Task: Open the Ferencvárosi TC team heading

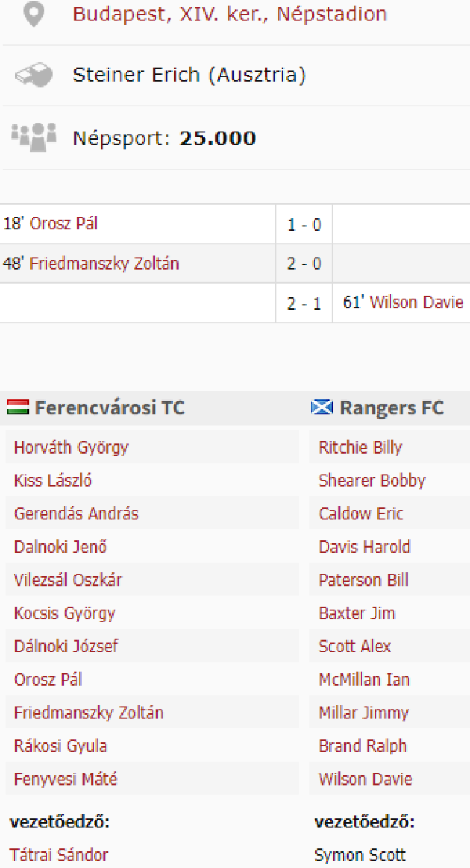Action: pos(109,408)
